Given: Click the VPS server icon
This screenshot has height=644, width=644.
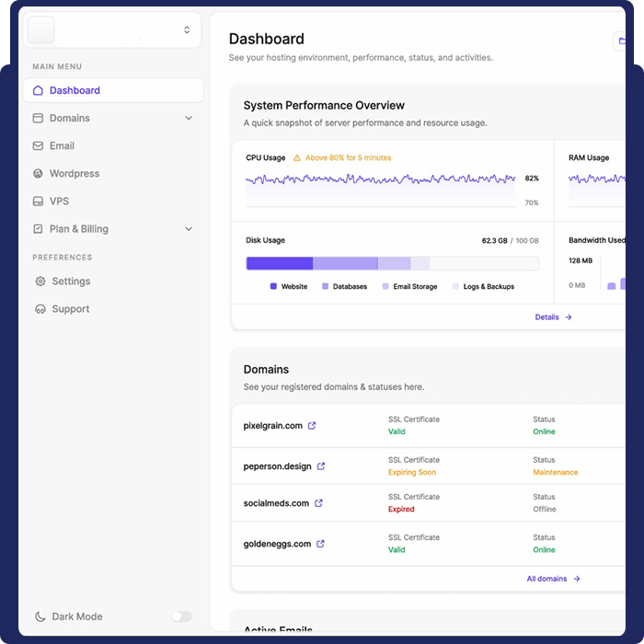Looking at the screenshot, I should point(38,201).
